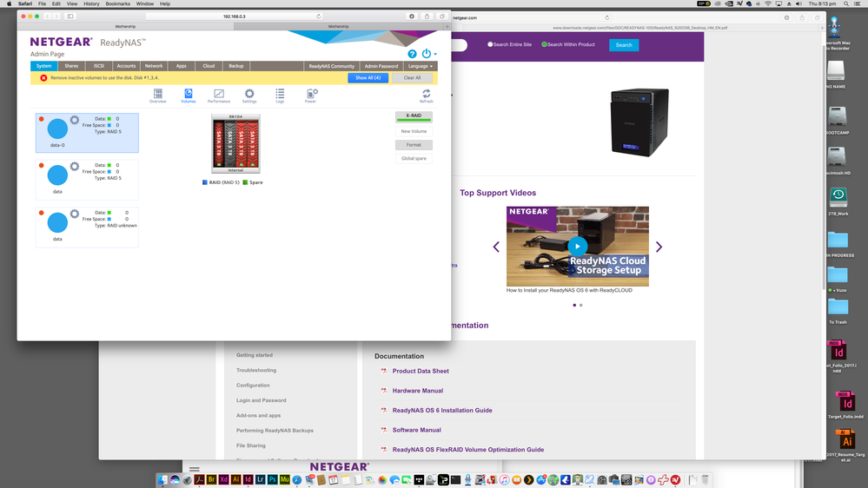Image resolution: width=868 pixels, height=488 pixels.
Task: Open the Shares tab
Action: pyautogui.click(x=71, y=66)
